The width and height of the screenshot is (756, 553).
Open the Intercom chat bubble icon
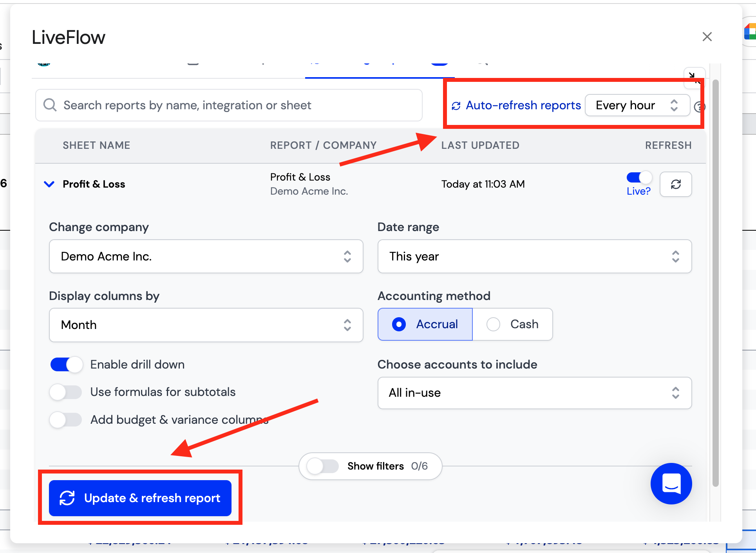[671, 483]
